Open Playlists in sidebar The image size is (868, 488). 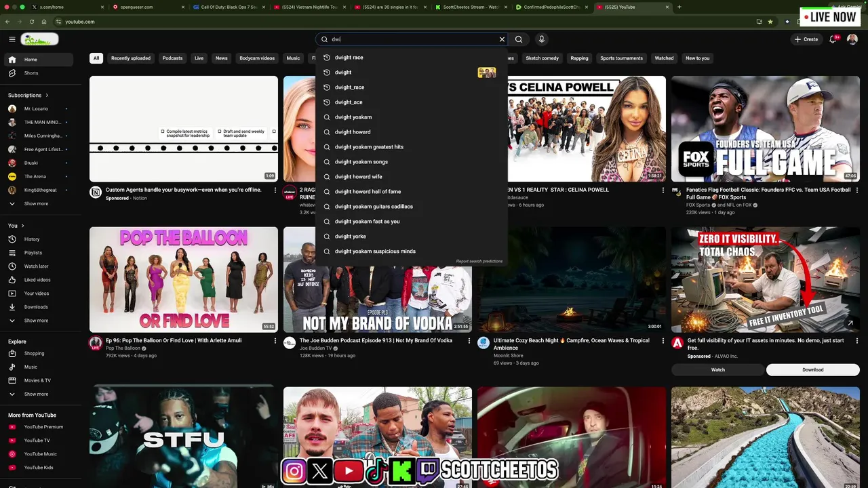tap(39, 253)
